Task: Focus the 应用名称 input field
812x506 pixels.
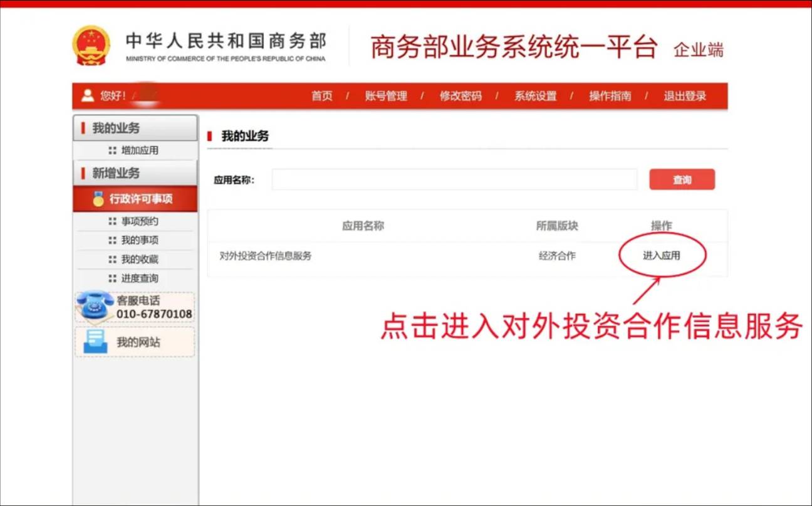Action: (454, 179)
